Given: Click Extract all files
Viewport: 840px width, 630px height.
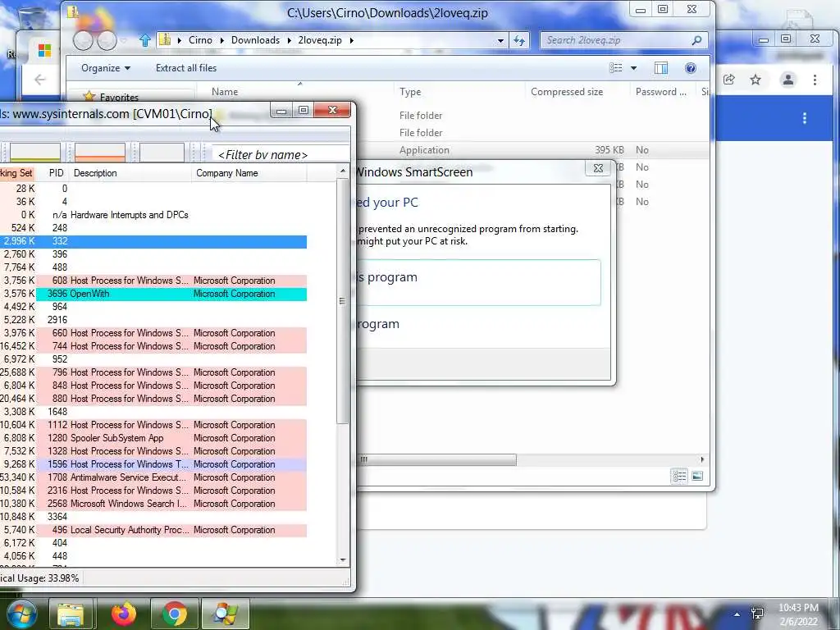Looking at the screenshot, I should [x=186, y=68].
